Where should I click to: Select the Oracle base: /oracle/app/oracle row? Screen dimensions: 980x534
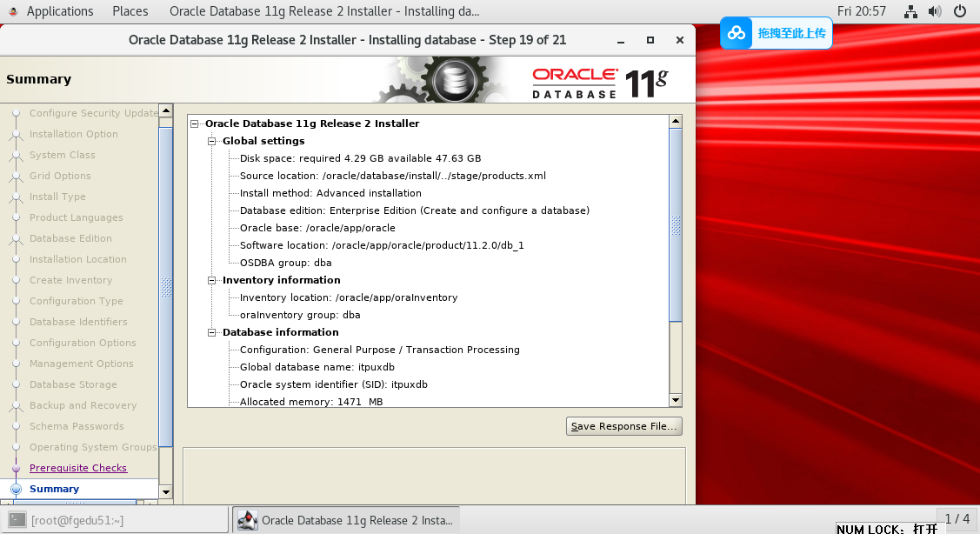tap(317, 228)
